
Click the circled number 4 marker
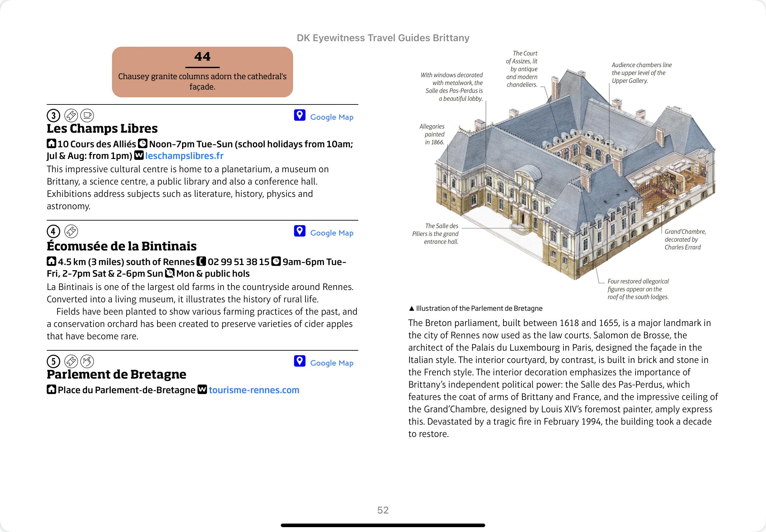[x=53, y=231]
